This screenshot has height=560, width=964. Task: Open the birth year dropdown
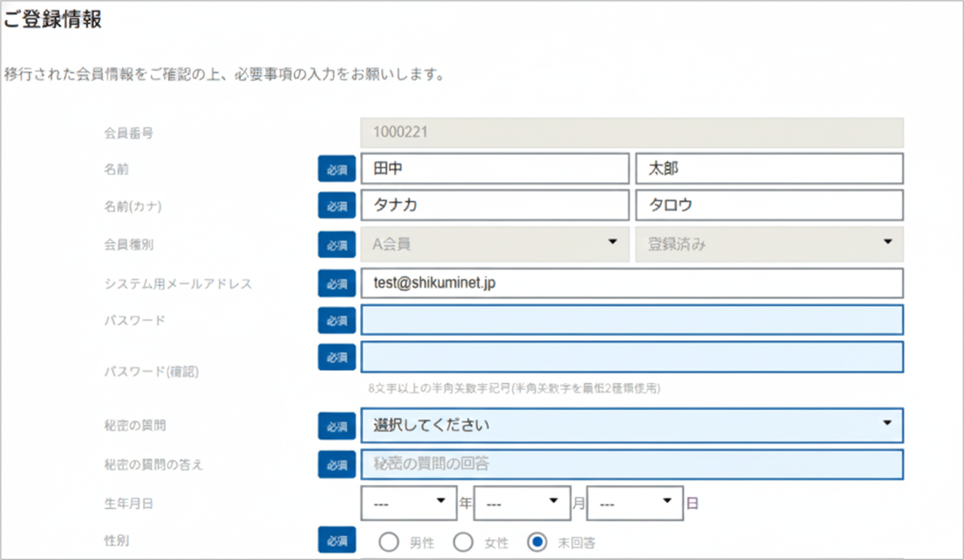[x=409, y=503]
